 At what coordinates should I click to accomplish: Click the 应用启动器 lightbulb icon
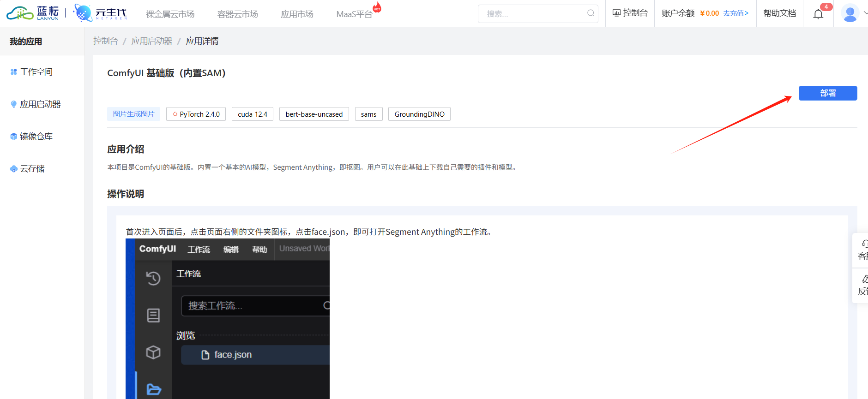[14, 104]
